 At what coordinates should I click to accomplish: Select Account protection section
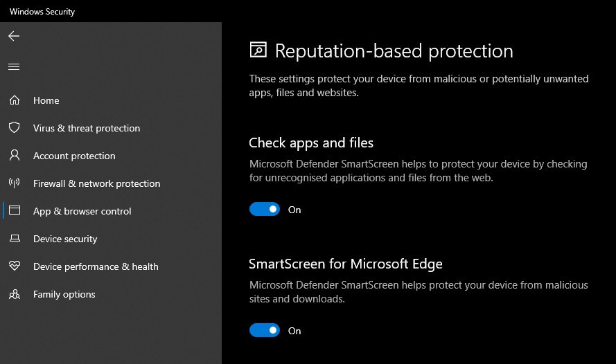point(74,156)
